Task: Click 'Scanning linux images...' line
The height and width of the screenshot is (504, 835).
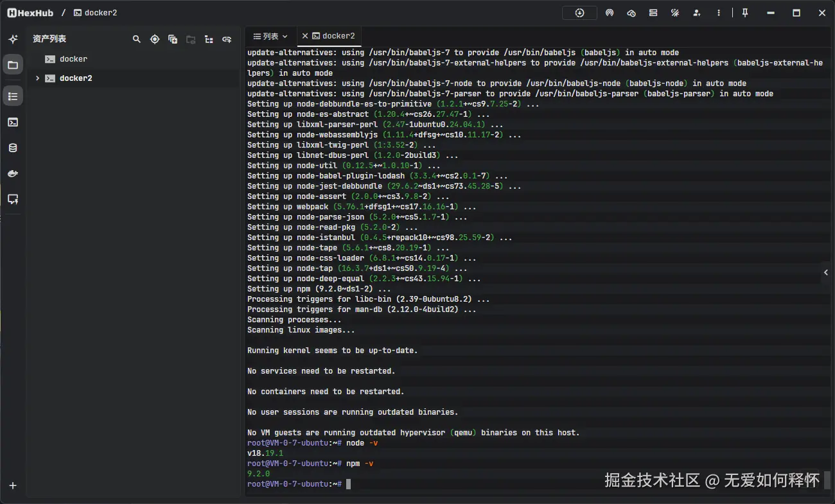Action: [301, 330]
